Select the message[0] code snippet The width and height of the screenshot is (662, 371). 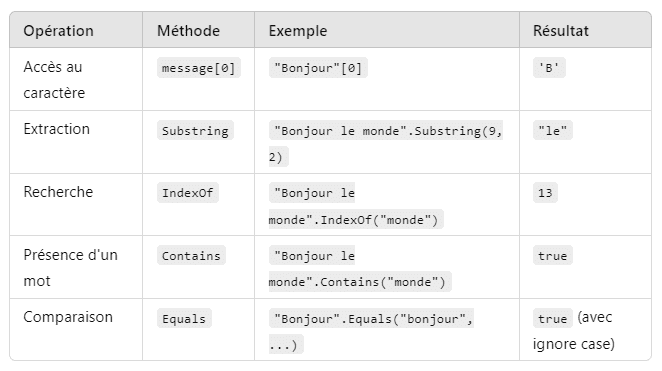coord(198,68)
